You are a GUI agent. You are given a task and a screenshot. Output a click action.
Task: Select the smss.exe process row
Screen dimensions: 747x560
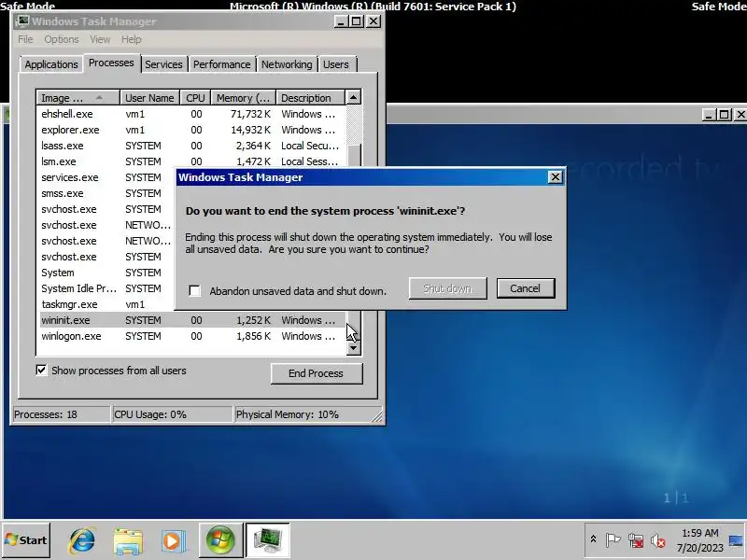pos(106,193)
